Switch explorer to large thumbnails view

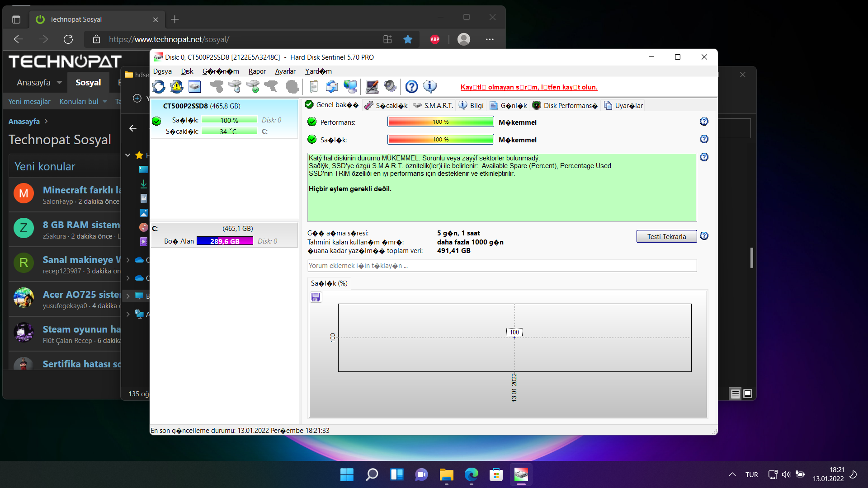(748, 394)
